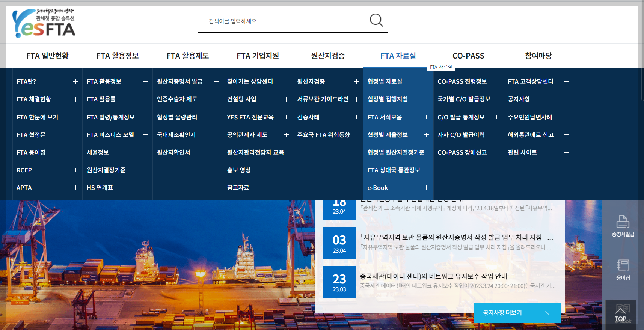Open 원산지확인서 link
Viewport: 644px width, 330px height.
(x=173, y=152)
